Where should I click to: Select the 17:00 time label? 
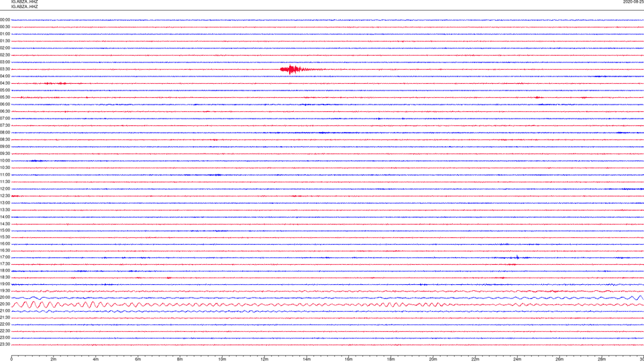click(5, 257)
